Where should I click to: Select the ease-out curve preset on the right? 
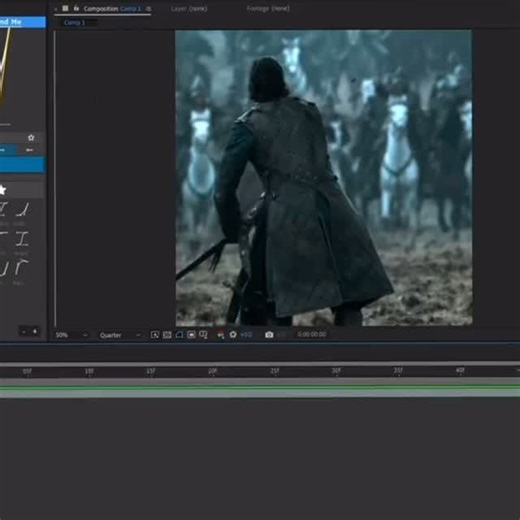pos(21,268)
